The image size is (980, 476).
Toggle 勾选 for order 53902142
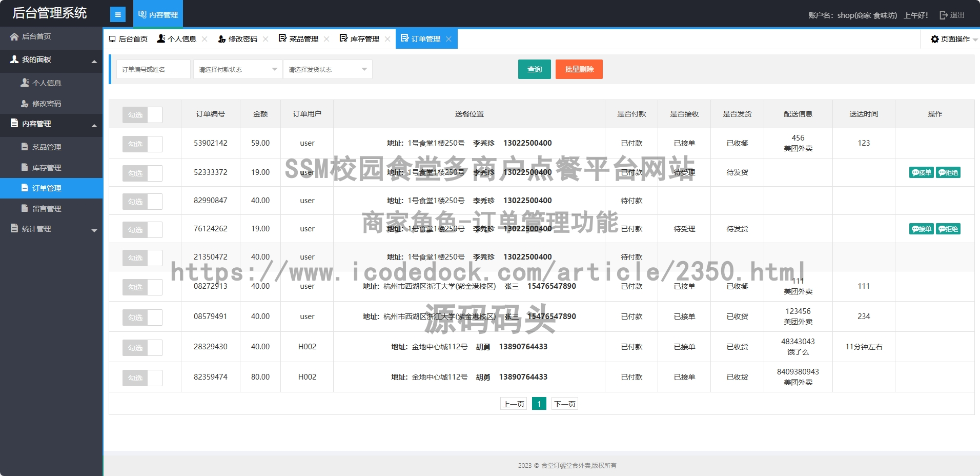click(x=142, y=144)
